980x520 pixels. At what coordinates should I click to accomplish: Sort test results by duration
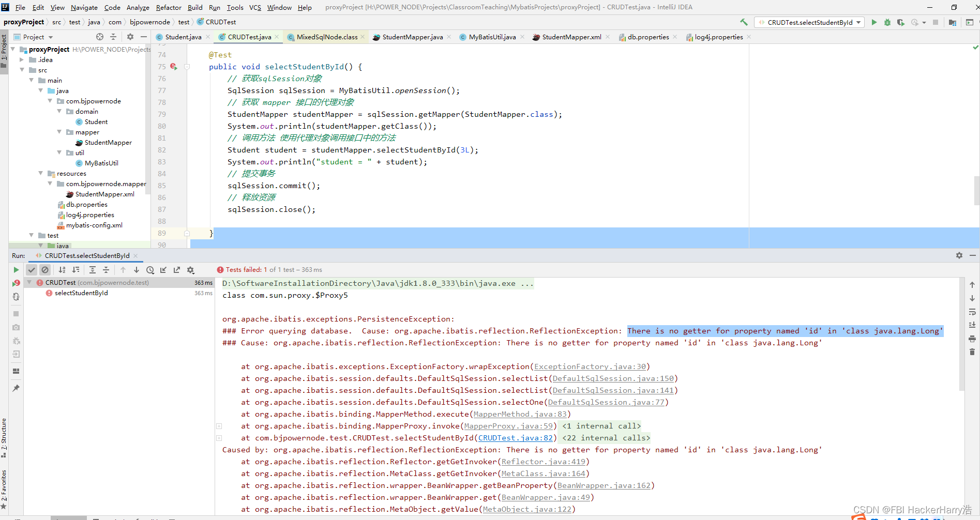pyautogui.click(x=76, y=270)
